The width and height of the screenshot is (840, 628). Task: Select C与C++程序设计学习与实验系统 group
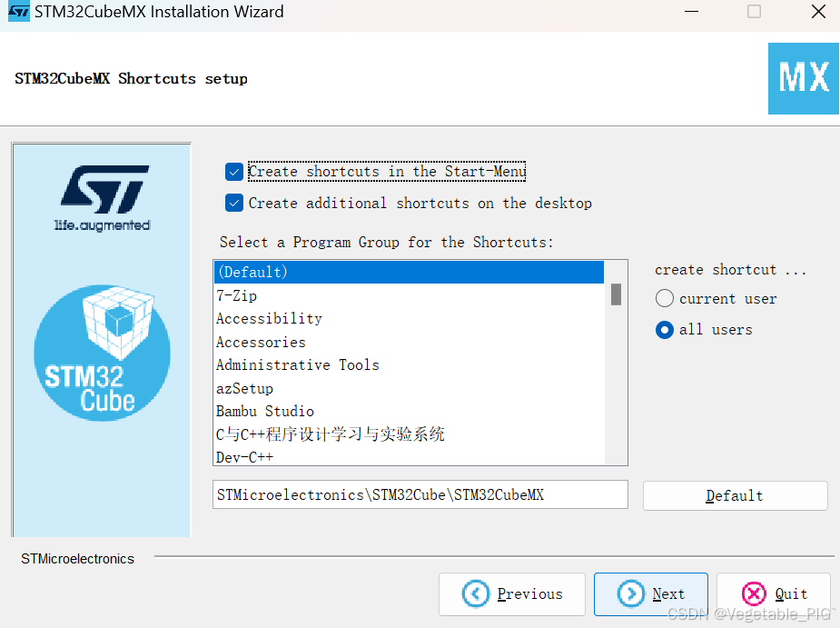(410, 434)
